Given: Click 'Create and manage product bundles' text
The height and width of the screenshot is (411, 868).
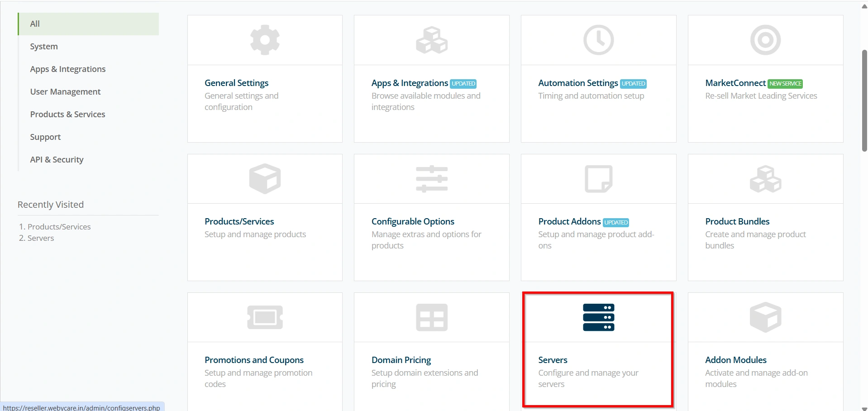Looking at the screenshot, I should pos(755,240).
